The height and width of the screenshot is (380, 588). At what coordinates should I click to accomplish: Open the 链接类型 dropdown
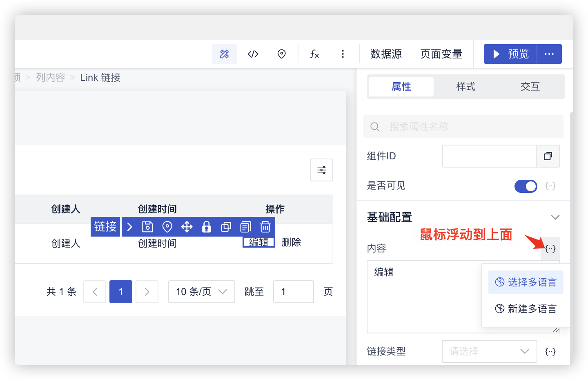tap(489, 351)
